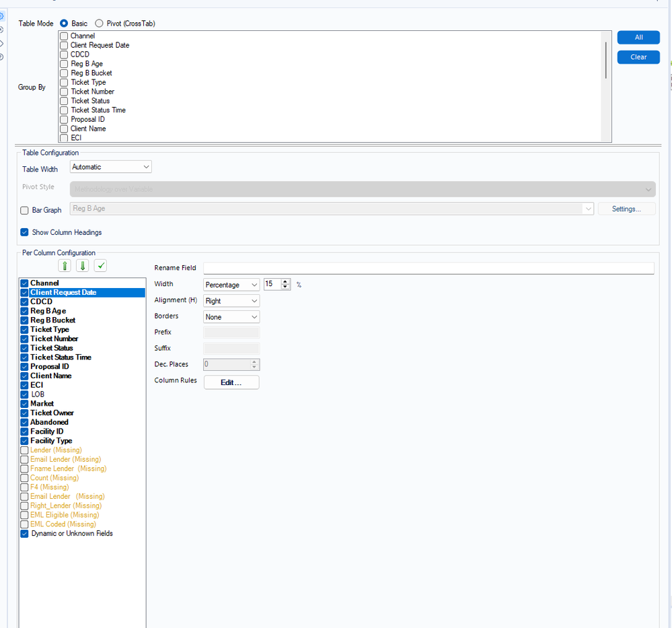Select CDCD row in column list
Viewport: 672px width, 628px height.
(x=82, y=302)
